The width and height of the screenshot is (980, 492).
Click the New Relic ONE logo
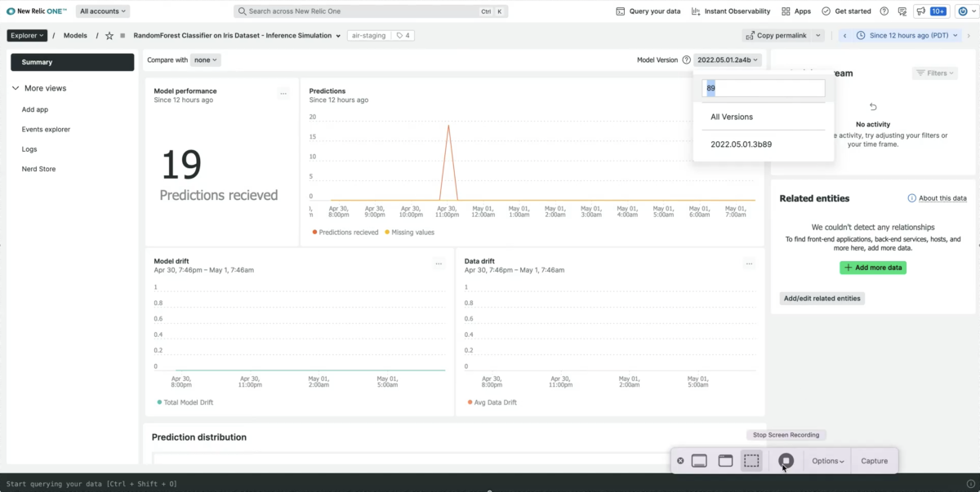coord(37,11)
